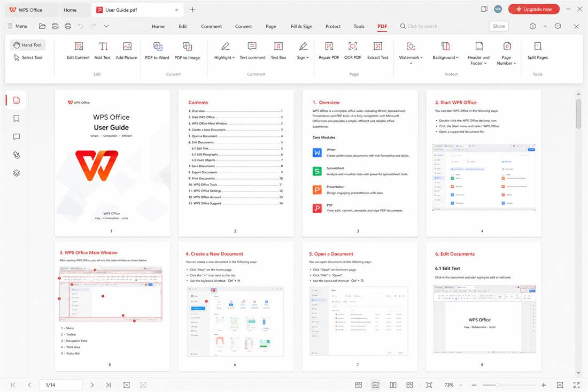Click the undo arrow
Image resolution: width=588 pixels, height=392 pixels.
coord(81,26)
